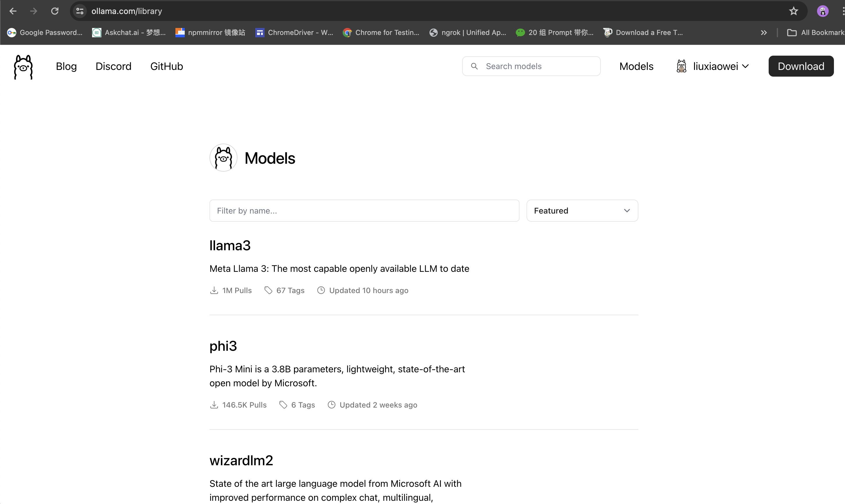Go to Models in the top navigation
This screenshot has height=504, width=845.
(x=636, y=66)
